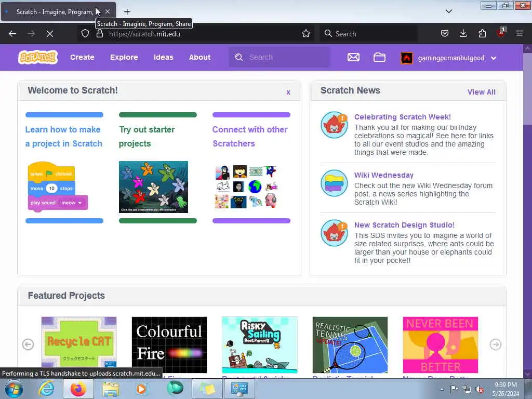532x399 pixels.
Task: Click the Wiki Wednesday news icon
Action: pos(335,183)
